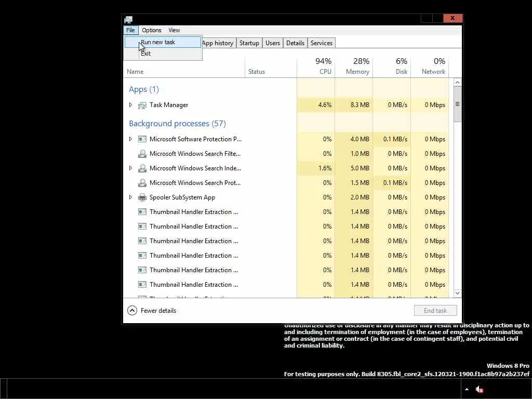Switch to the Startup tab

point(249,43)
